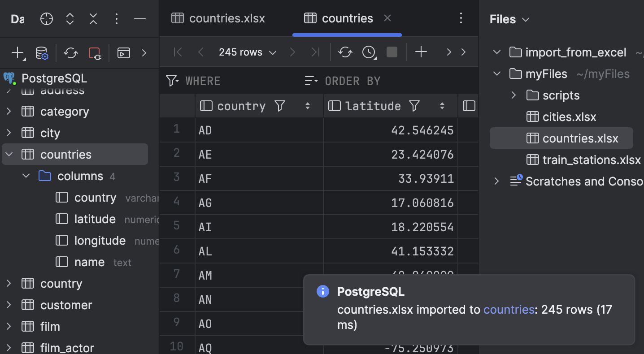Add a new row with the plus icon
Screen dimensions: 644x354
[x=421, y=52]
